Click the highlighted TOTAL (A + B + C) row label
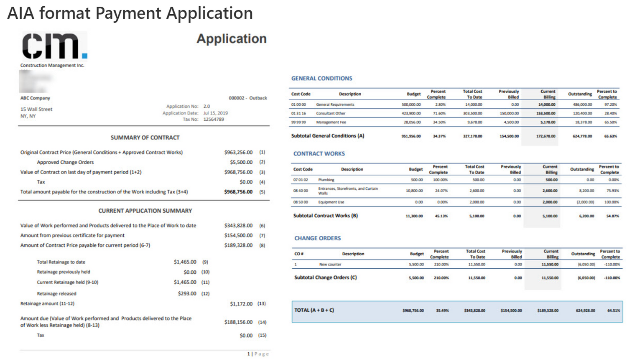Image resolution: width=627 pixels, height=364 pixels. coord(314,310)
